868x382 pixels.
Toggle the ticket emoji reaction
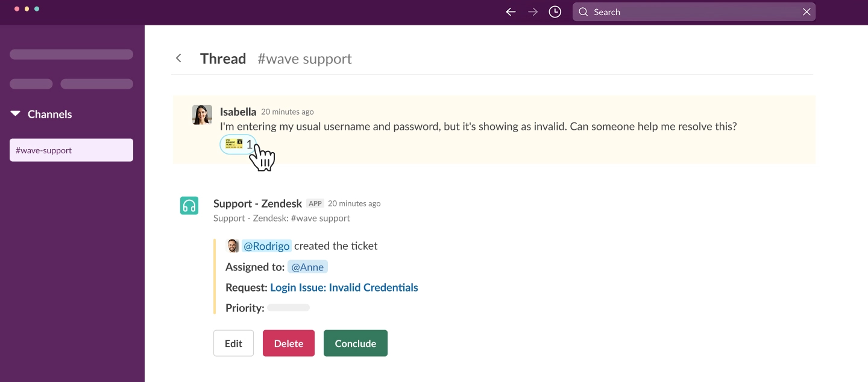click(238, 145)
